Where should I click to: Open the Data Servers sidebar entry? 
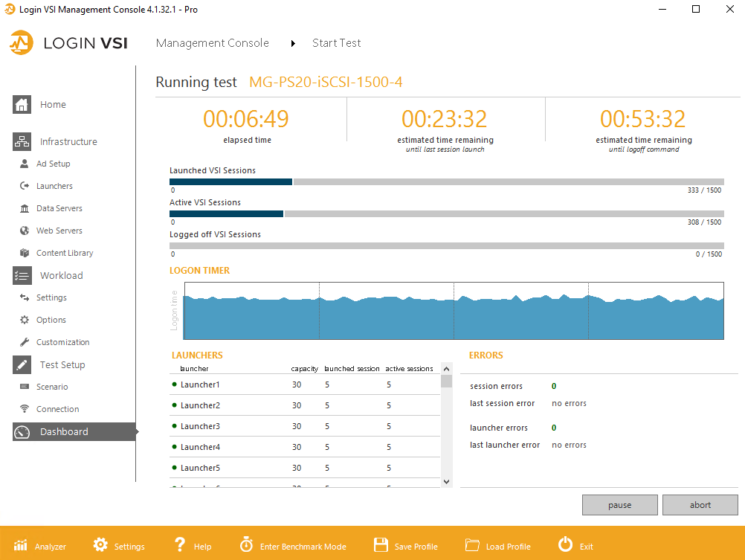pos(59,208)
